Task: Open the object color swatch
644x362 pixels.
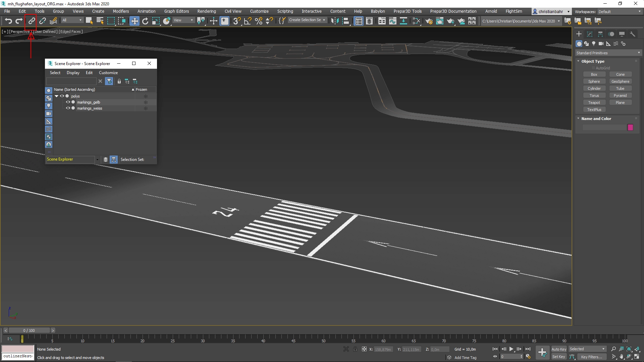Action: pos(630,127)
